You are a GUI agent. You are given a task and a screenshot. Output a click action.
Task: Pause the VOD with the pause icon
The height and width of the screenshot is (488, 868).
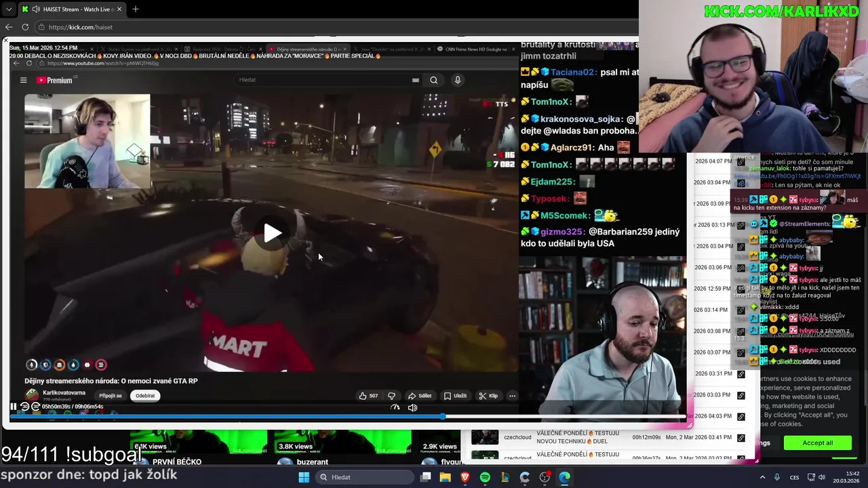pyautogui.click(x=13, y=407)
